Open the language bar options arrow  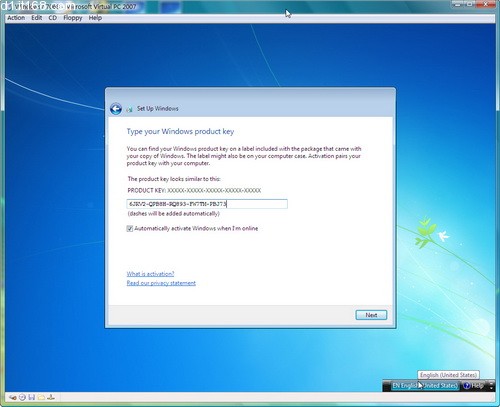tap(491, 386)
